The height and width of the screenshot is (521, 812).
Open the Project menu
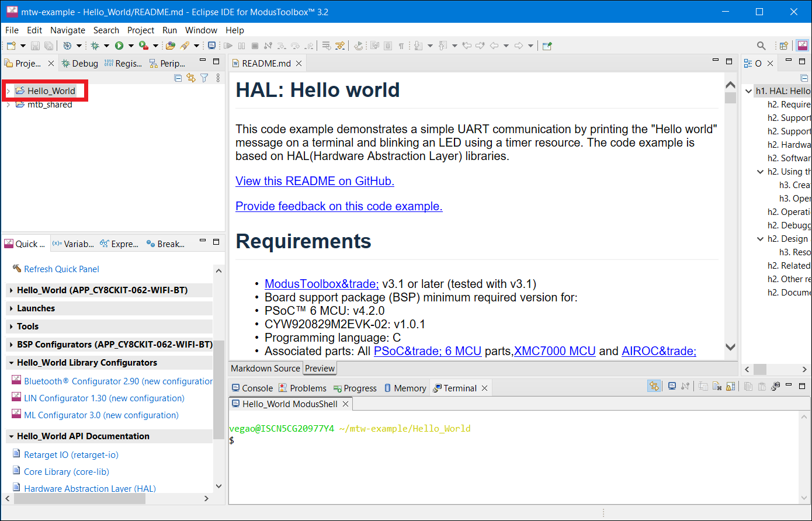click(x=141, y=30)
